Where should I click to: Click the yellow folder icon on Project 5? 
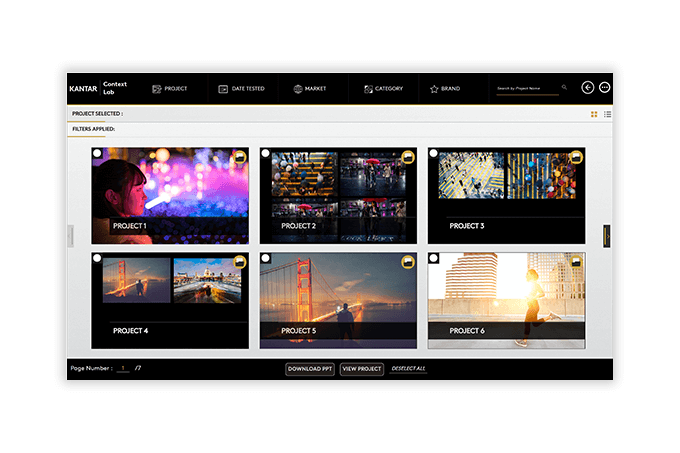(408, 262)
